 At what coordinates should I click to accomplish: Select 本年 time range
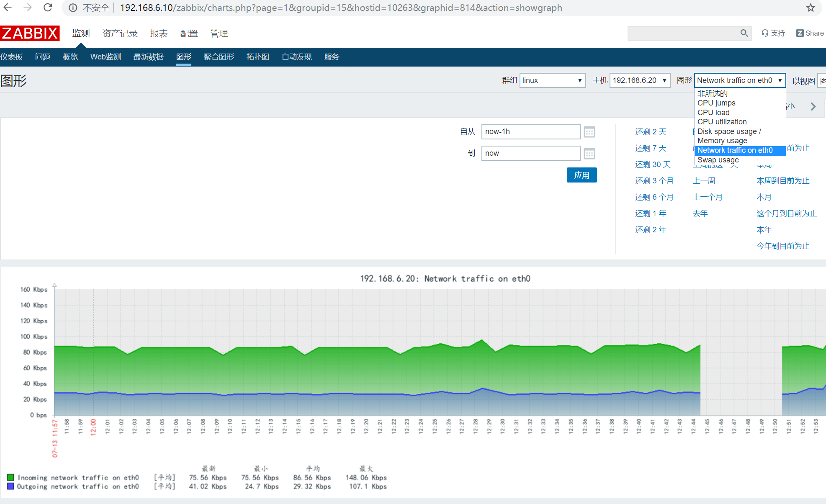764,230
